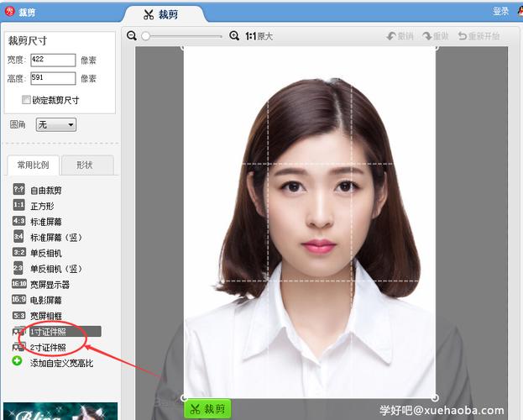Click the green 裁剪 crop button
The height and width of the screenshot is (420, 523).
(207, 408)
